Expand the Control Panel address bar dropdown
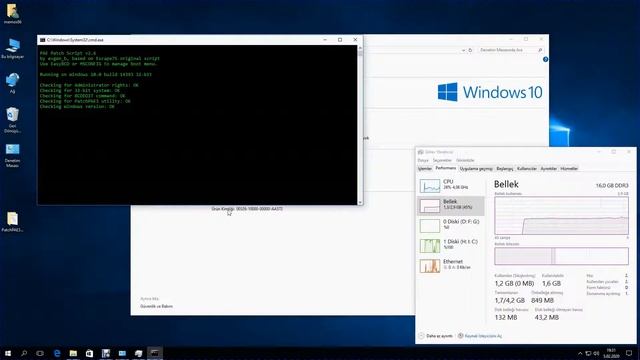Screen dimensions: 640x360 (x=463, y=50)
